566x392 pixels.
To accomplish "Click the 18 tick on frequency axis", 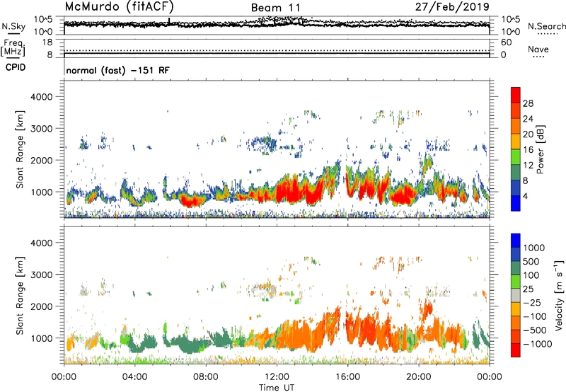I will coord(47,42).
